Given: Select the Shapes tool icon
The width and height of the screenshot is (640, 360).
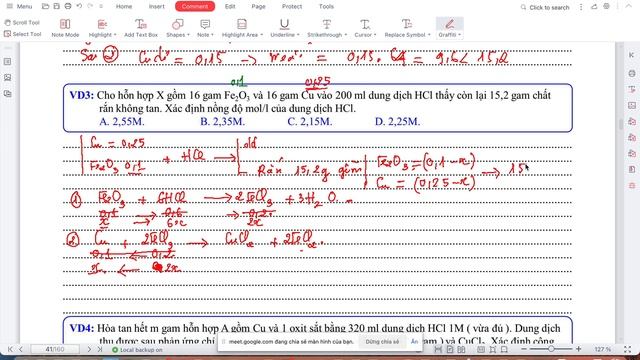Looking at the screenshot, I should point(177,24).
